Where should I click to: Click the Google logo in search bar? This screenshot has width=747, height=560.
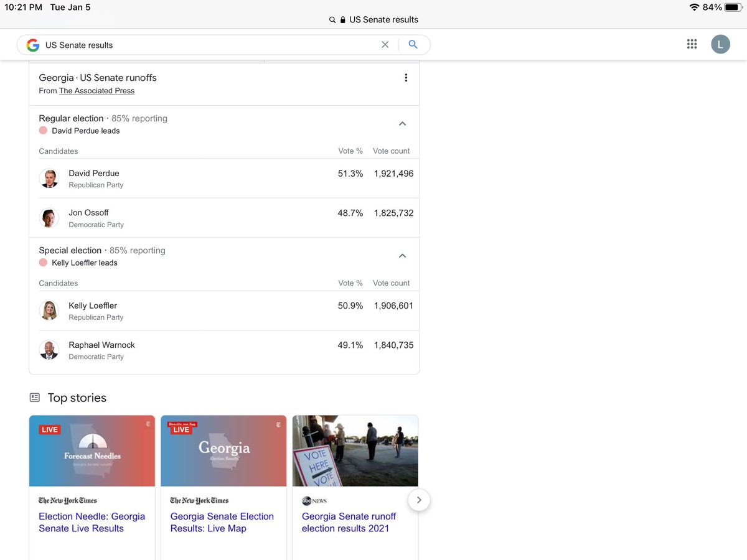click(x=33, y=45)
